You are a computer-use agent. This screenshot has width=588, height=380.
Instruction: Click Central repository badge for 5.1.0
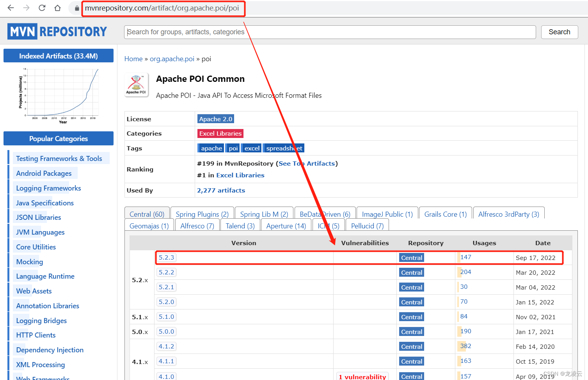pyautogui.click(x=412, y=317)
